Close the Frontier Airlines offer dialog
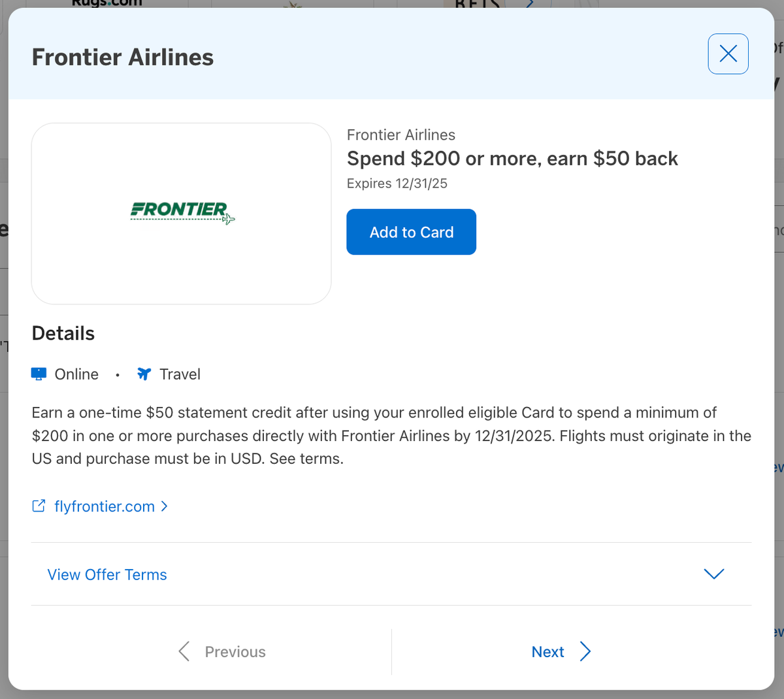 (x=728, y=54)
